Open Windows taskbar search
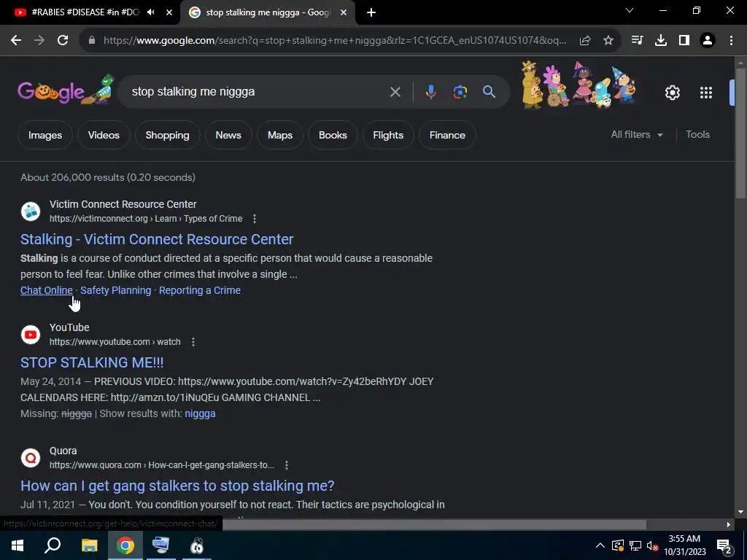Image resolution: width=747 pixels, height=560 pixels. 53,545
